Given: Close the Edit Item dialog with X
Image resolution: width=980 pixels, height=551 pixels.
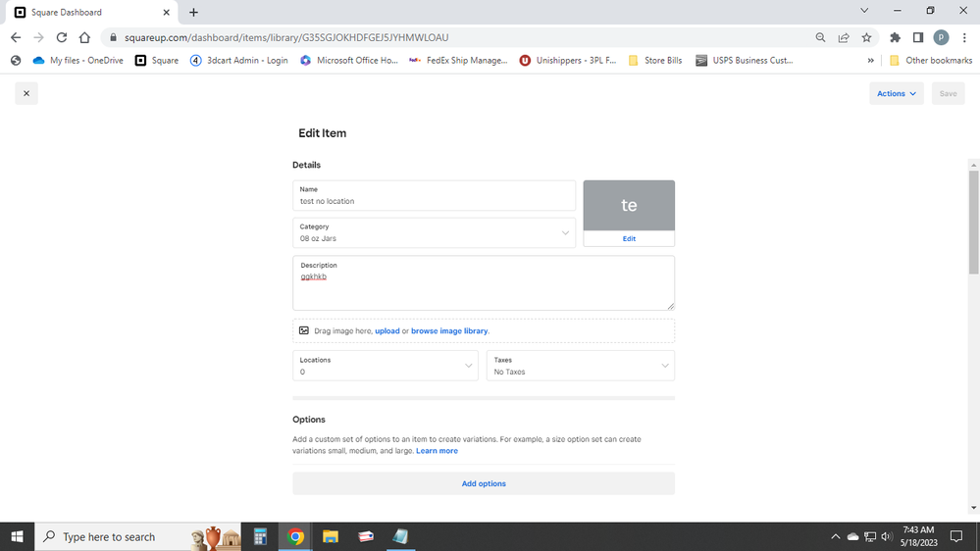Looking at the screenshot, I should click(x=26, y=94).
